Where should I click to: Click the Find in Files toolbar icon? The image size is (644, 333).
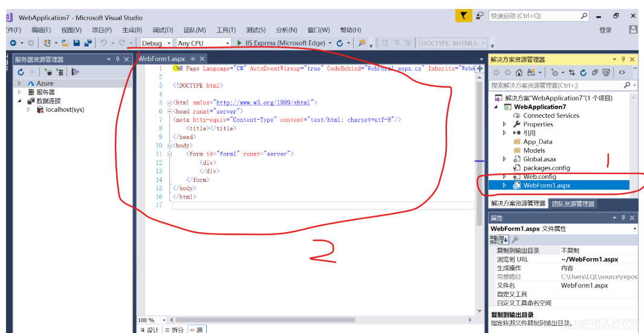coord(362,43)
